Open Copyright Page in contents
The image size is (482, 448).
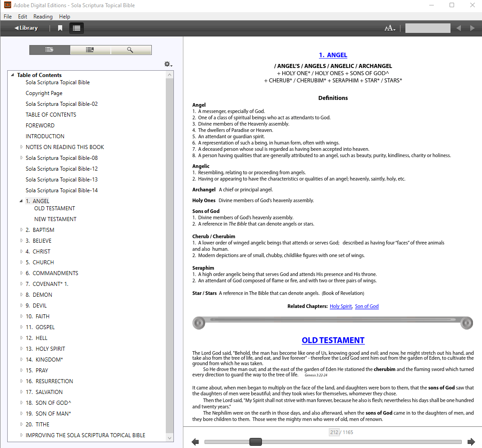tap(44, 93)
